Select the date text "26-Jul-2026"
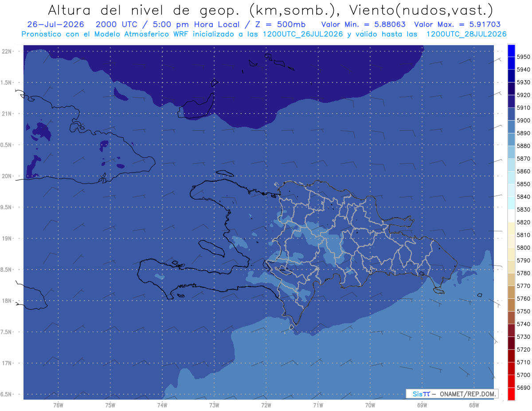Screen dimensions: 532x411 click(55, 24)
